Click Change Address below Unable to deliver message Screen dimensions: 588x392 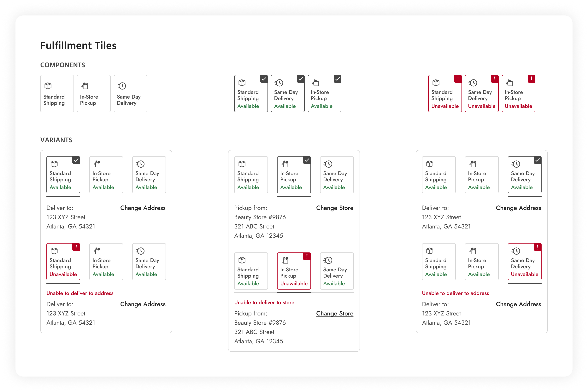pyautogui.click(x=143, y=304)
